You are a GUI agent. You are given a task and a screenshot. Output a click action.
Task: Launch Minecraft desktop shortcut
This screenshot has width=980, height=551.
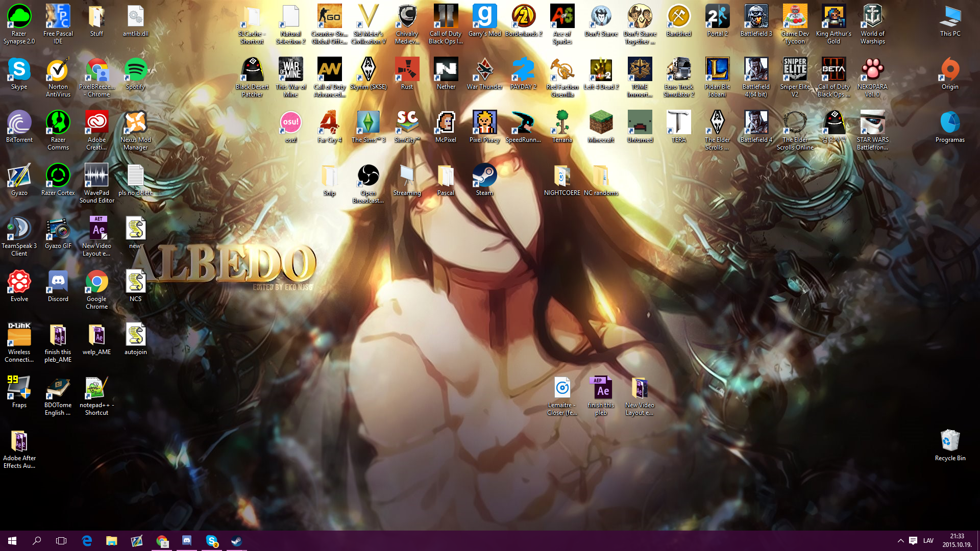coord(601,127)
